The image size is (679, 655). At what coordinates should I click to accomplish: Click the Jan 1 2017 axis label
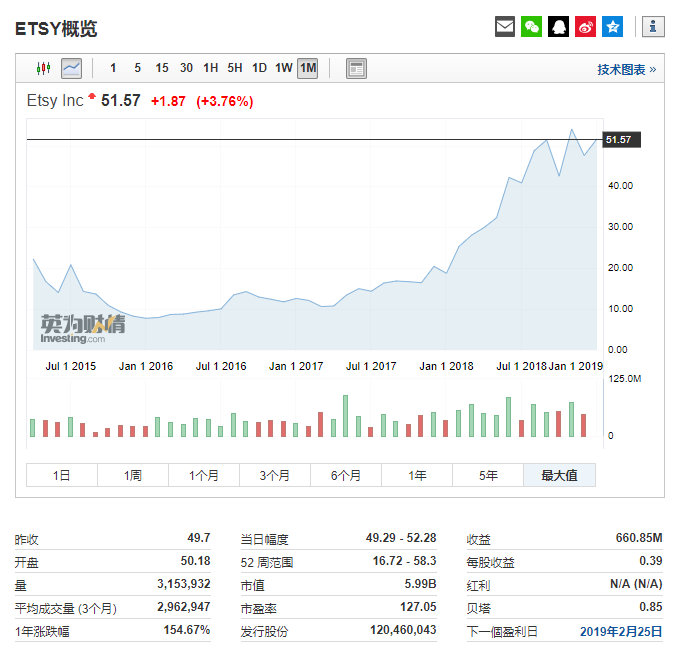296,366
